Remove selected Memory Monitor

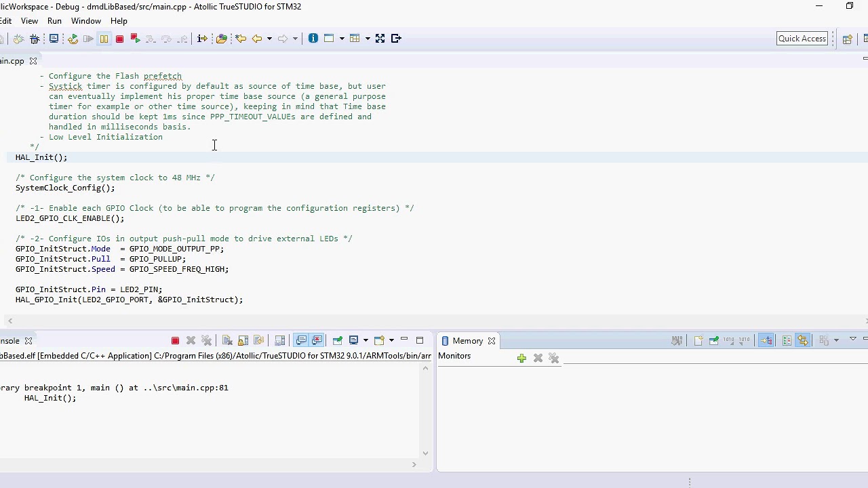click(538, 358)
